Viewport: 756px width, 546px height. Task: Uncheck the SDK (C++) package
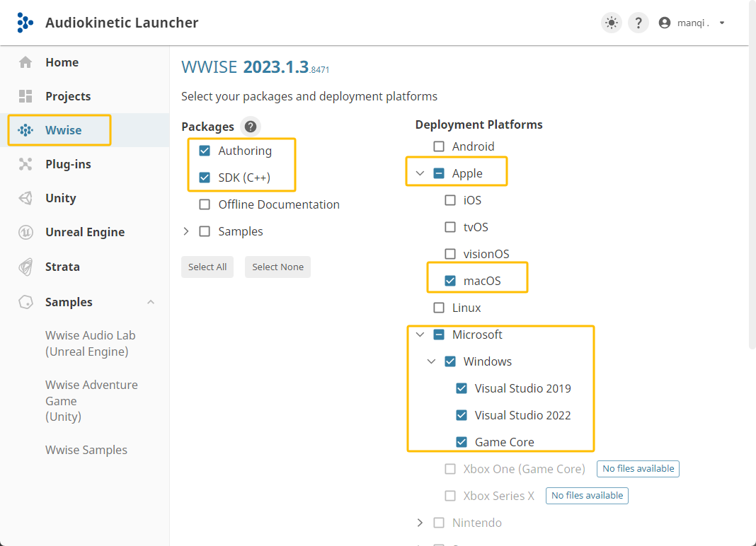pos(205,178)
